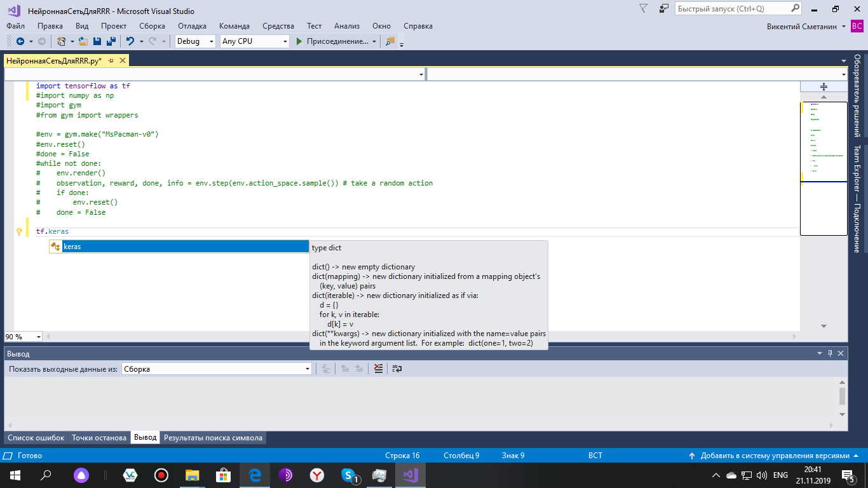Screen dimensions: 868x488
Task: Click the account avatar BC icon
Action: click(857, 26)
